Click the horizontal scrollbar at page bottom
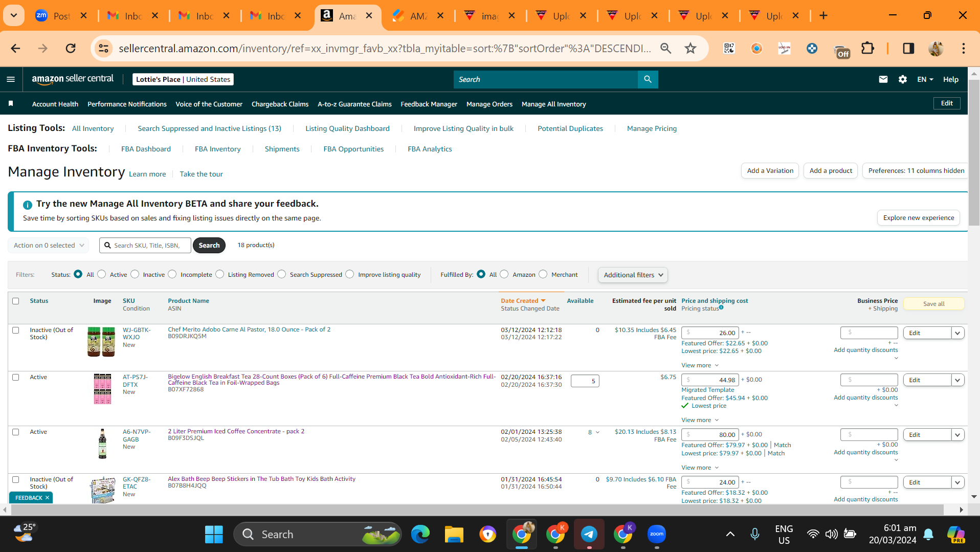The image size is (980, 552). (x=477, y=510)
